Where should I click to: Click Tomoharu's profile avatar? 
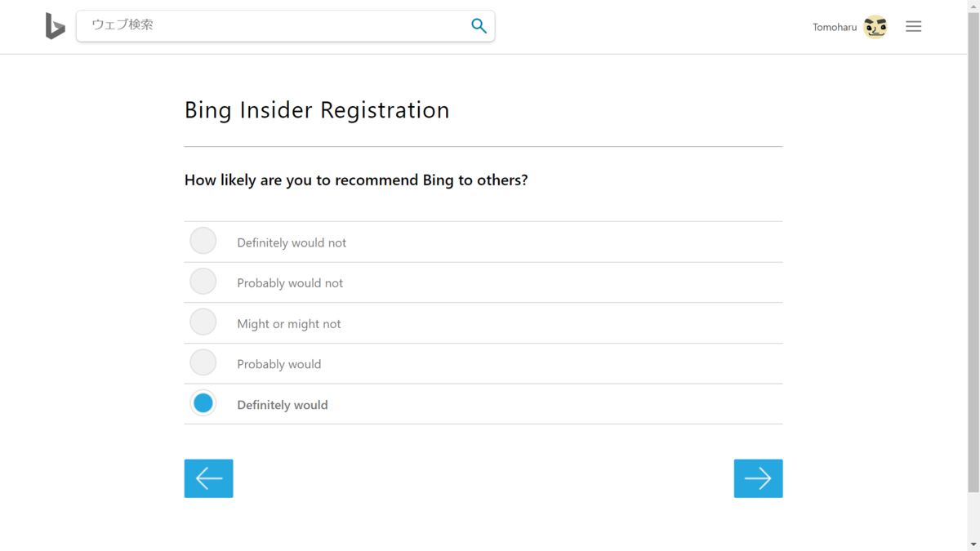pyautogui.click(x=875, y=27)
